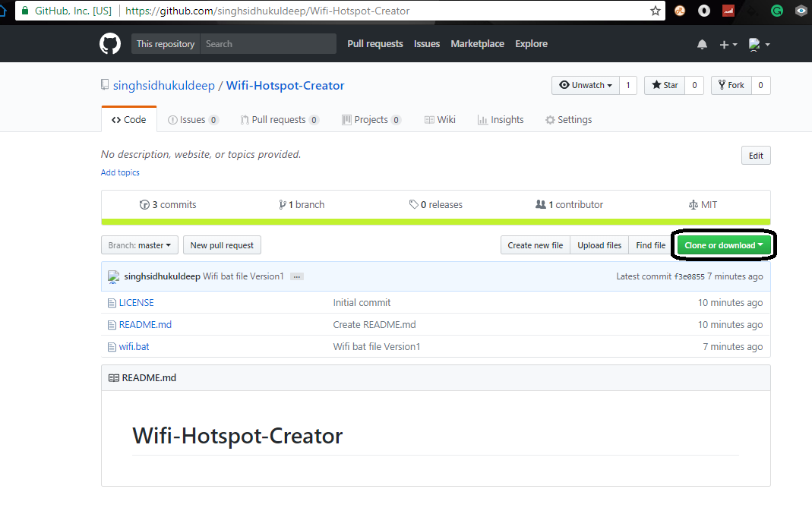Open the MIT license link
The height and width of the screenshot is (511, 812).
pos(703,205)
